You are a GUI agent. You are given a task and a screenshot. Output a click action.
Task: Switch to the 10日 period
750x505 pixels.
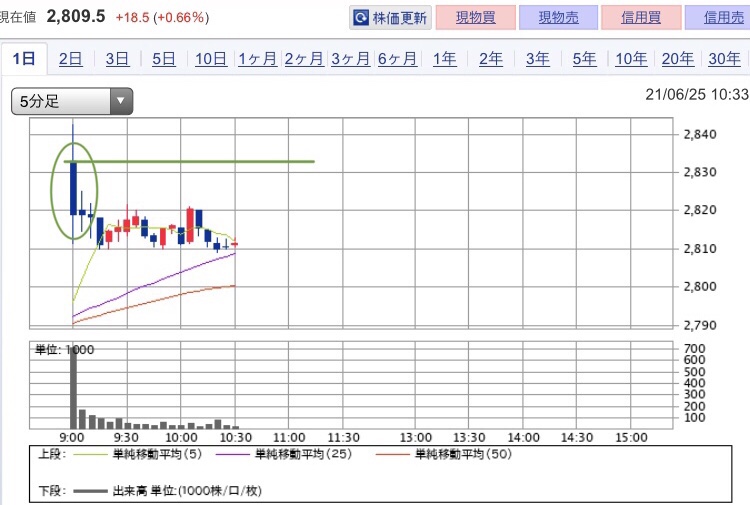211,59
